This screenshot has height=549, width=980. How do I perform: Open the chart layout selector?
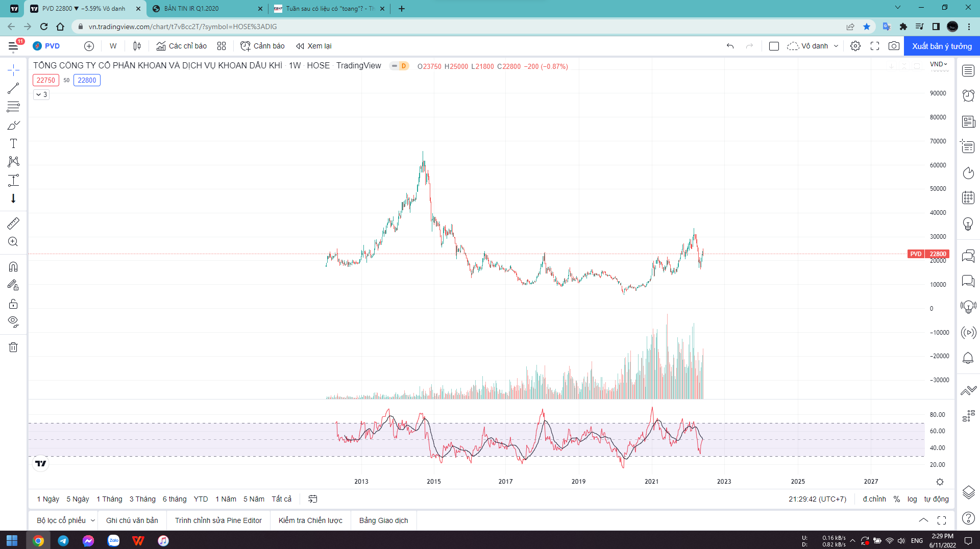[x=774, y=46]
